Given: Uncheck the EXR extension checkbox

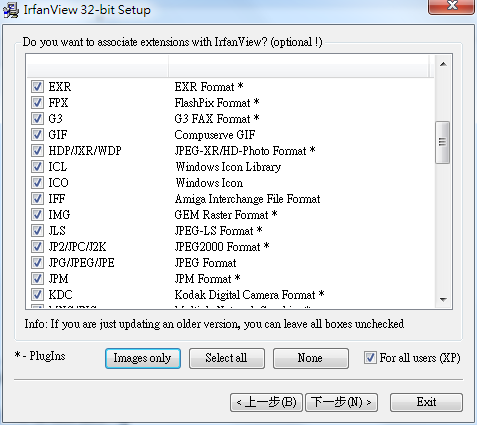Looking at the screenshot, I should tap(37, 87).
